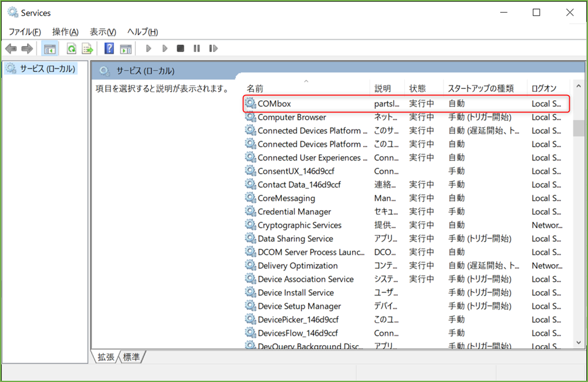Open Help using the question mark icon

point(108,48)
